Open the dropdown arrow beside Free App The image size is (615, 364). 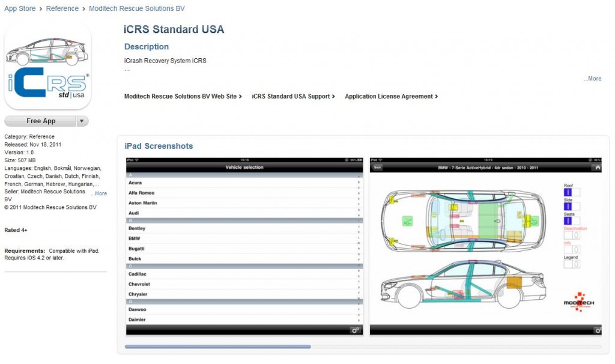coord(82,121)
